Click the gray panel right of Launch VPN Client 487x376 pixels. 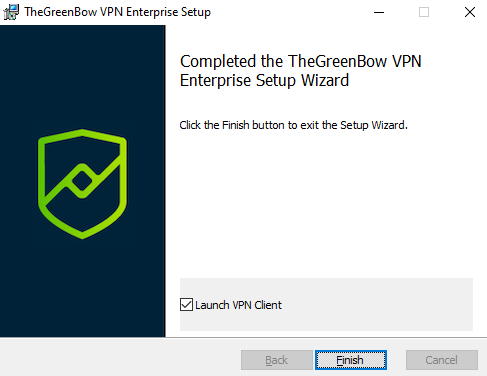coord(377,305)
